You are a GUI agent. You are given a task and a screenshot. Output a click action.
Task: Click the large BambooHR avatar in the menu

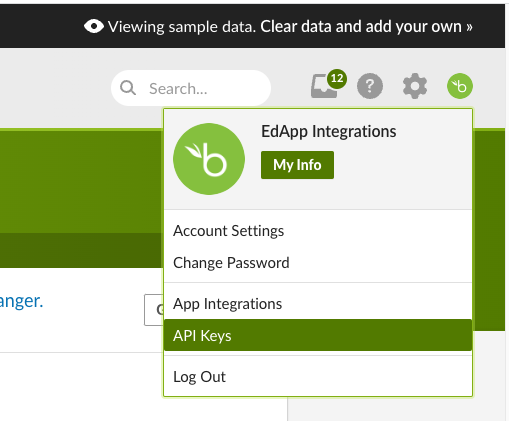[209, 159]
